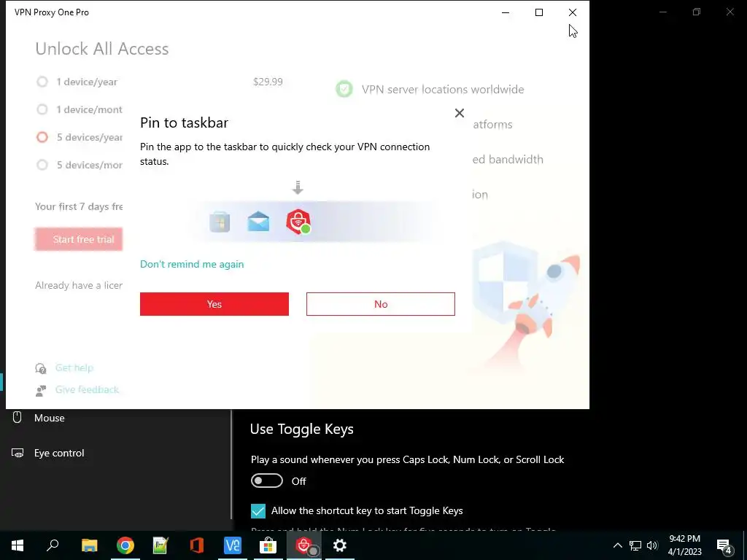Open Settings gear in the taskbar

click(x=340, y=545)
